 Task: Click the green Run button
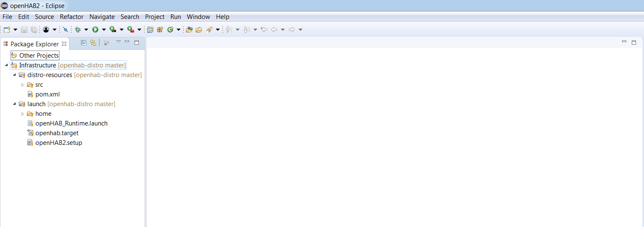[x=95, y=29]
